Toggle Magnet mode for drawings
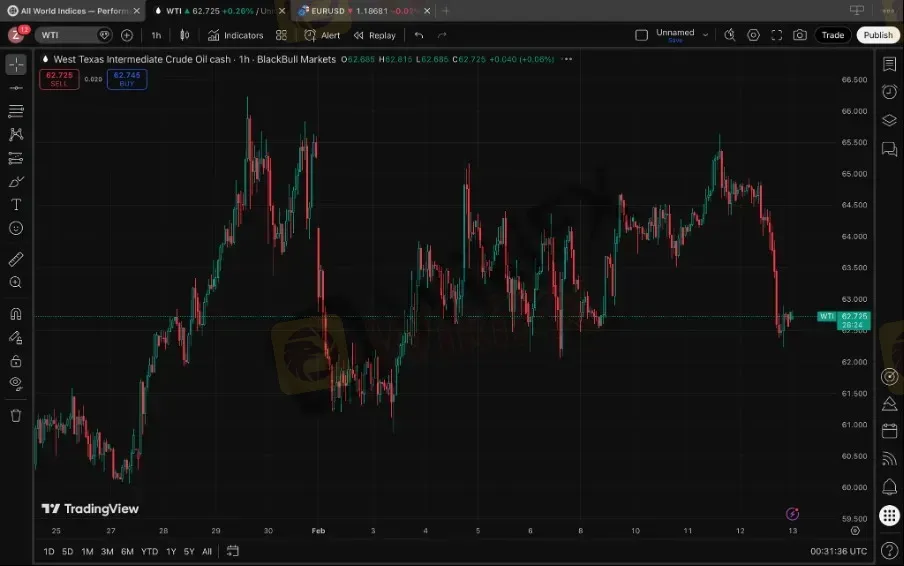The height and width of the screenshot is (566, 904). coord(16,313)
